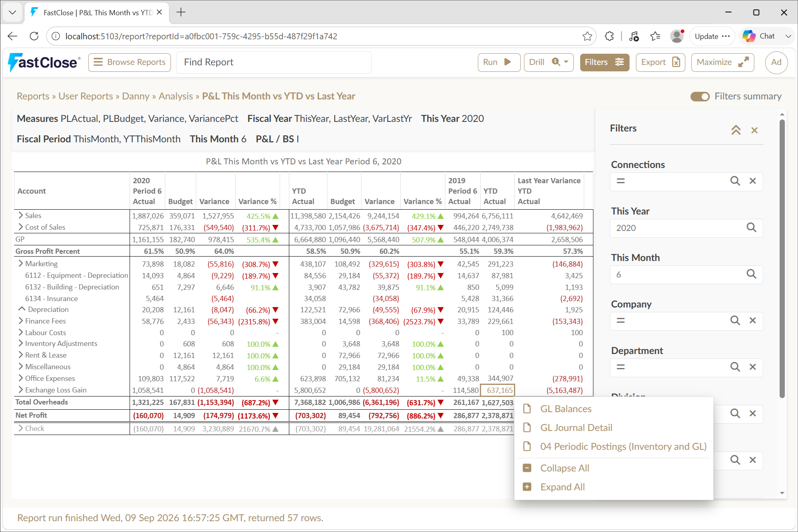Collapse the Filters panel with double chevron

736,130
